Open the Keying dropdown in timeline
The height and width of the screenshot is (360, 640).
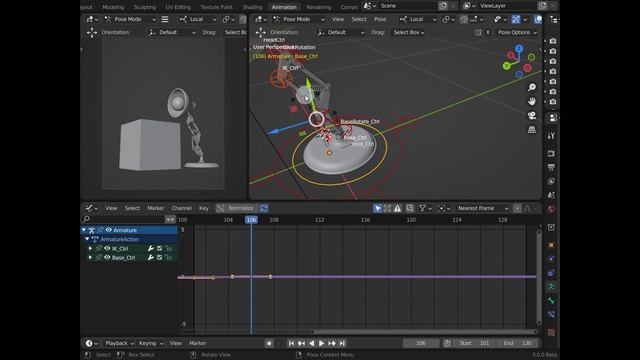(x=151, y=343)
